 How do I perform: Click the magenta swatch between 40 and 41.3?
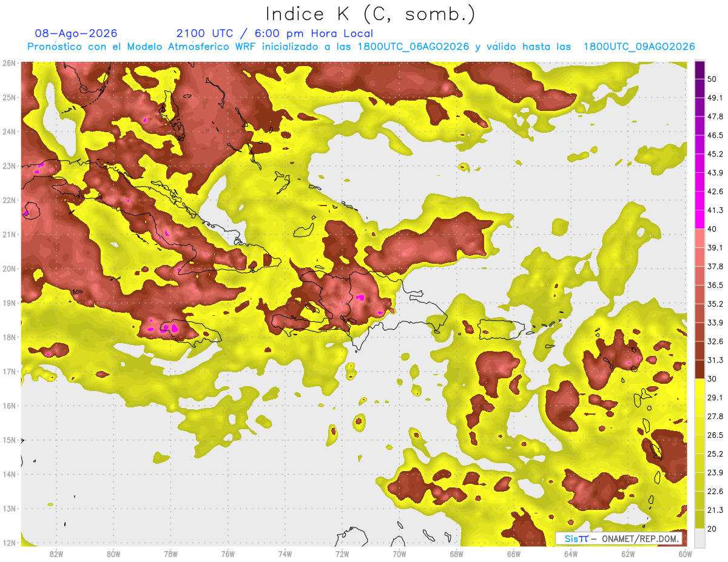click(x=700, y=219)
